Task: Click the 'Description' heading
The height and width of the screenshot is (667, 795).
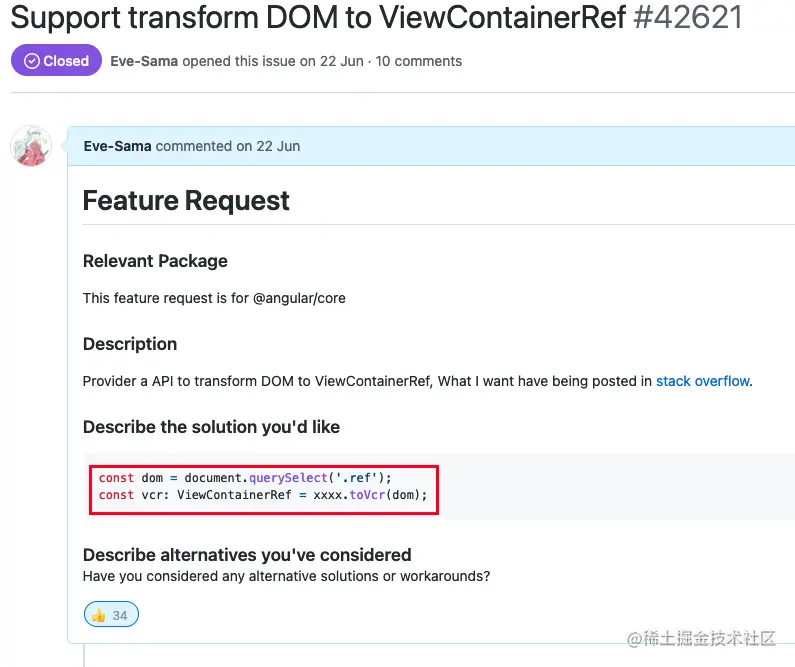Action: click(x=130, y=344)
